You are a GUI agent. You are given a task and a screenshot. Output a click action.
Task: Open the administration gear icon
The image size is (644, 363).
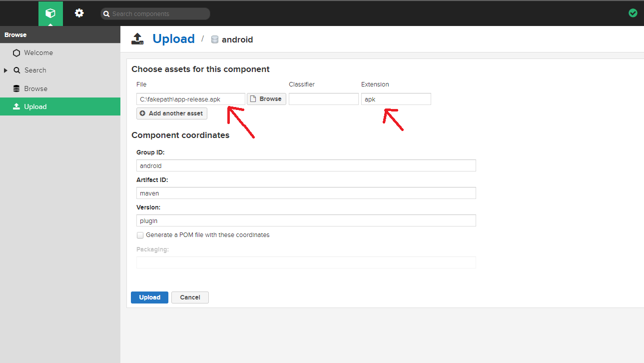tap(79, 13)
